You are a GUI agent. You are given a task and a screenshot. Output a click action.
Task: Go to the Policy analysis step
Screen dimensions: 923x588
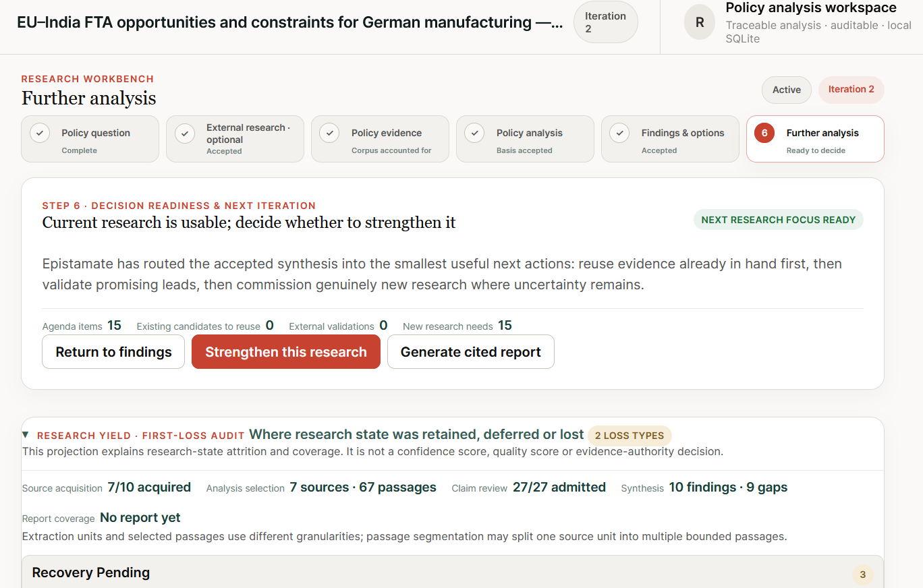pos(525,139)
